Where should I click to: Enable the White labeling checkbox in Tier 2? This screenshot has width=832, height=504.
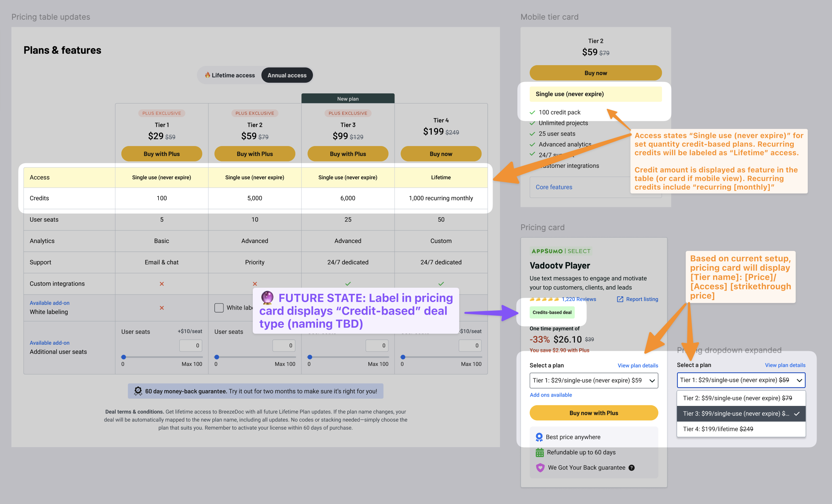pyautogui.click(x=219, y=308)
